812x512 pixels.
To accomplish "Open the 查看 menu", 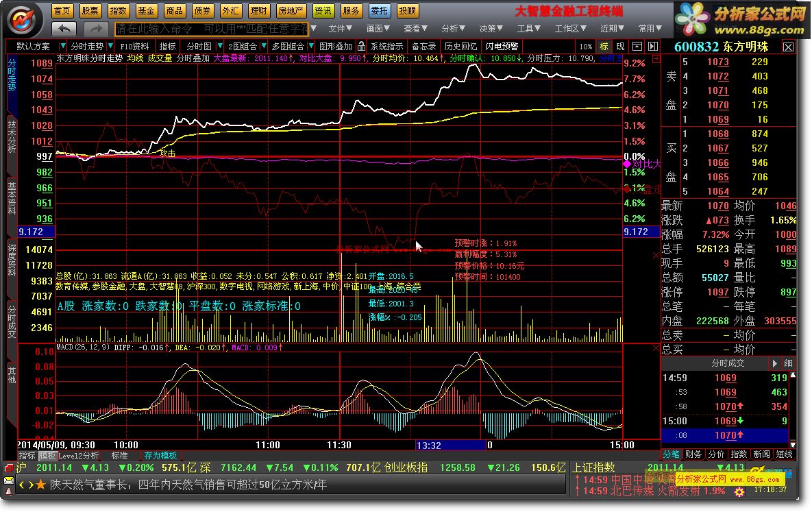I will pyautogui.click(x=416, y=29).
